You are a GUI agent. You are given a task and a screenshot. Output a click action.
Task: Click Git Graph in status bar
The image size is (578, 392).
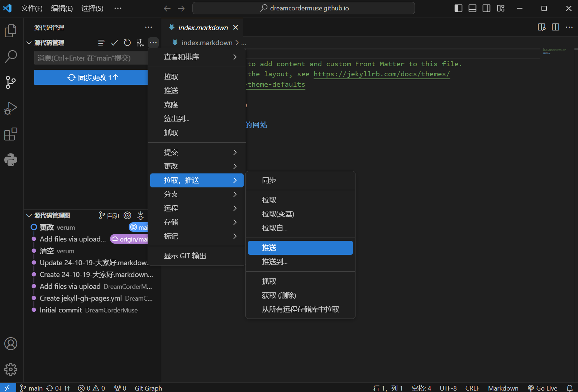148,388
